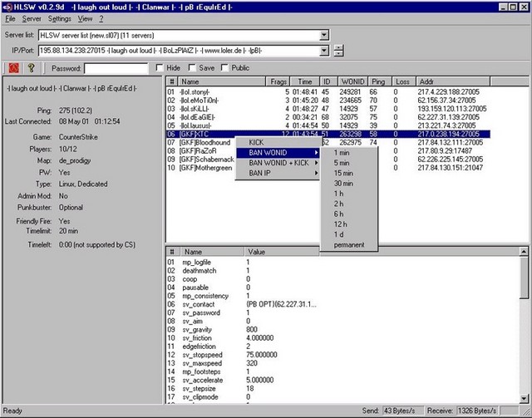Enable the Save checkbox
Viewport: 532px width, 418px height.
point(192,67)
